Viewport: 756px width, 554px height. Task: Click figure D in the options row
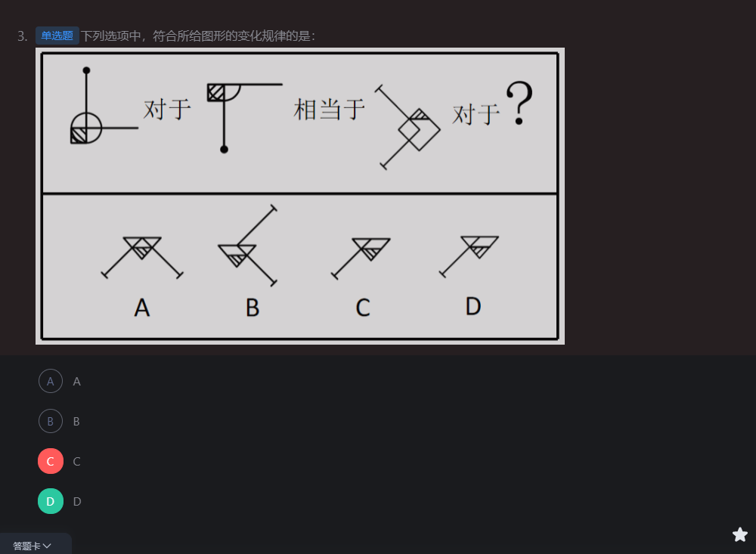[469, 256]
